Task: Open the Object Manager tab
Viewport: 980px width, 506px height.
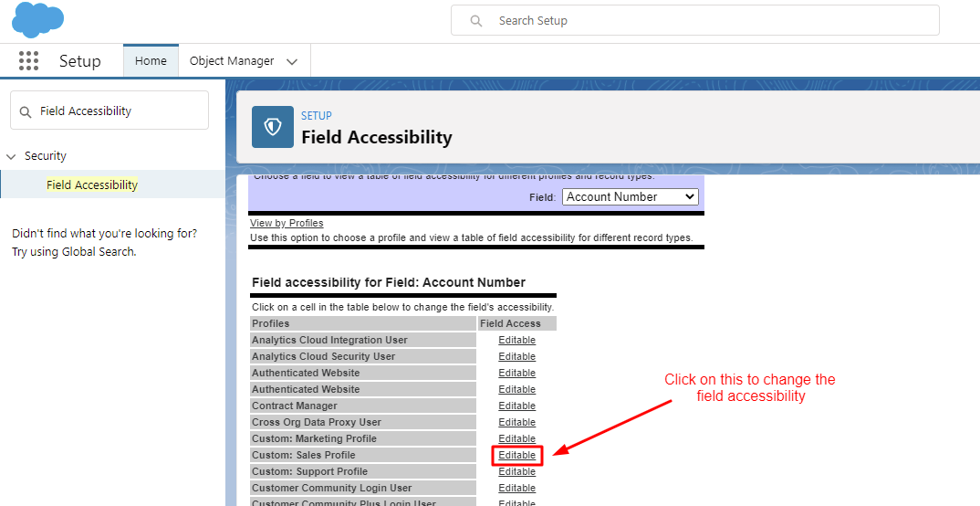Action: click(x=232, y=60)
